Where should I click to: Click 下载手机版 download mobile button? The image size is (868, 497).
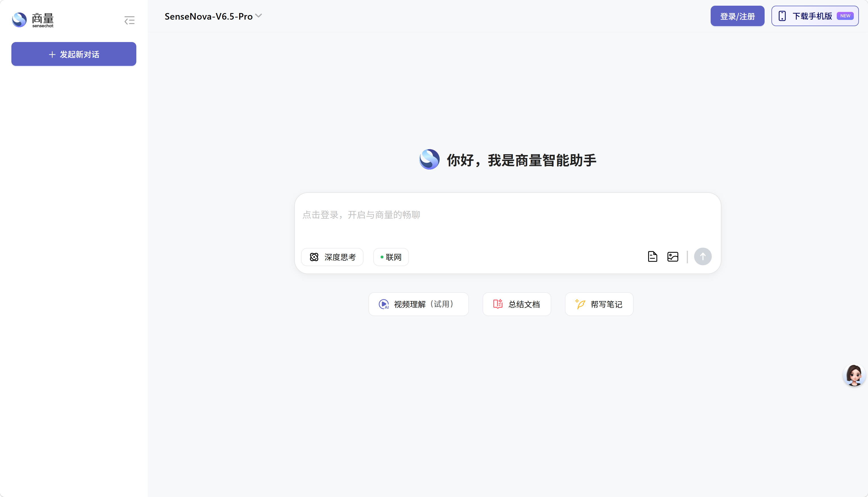(815, 16)
